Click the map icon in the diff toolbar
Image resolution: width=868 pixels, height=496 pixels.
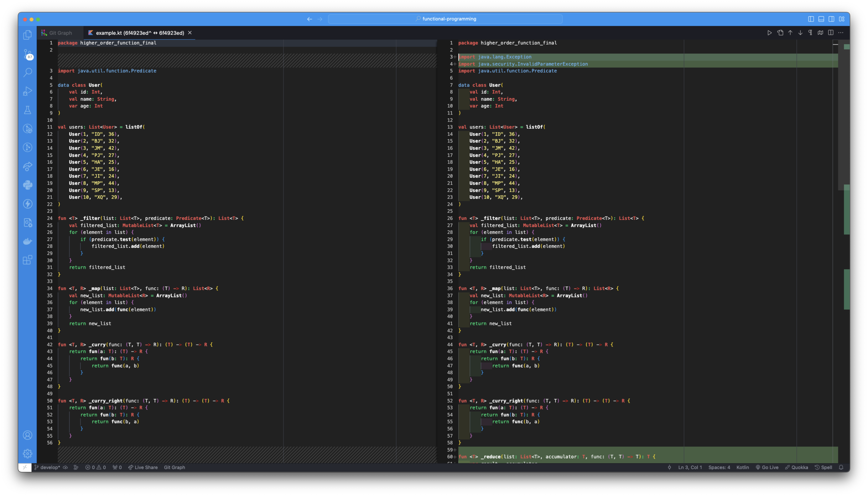pos(820,33)
